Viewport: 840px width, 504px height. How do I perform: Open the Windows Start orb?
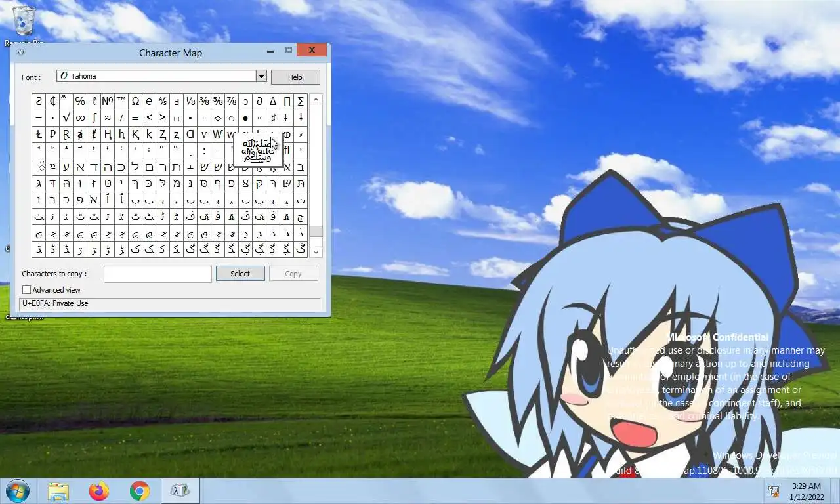(x=18, y=491)
